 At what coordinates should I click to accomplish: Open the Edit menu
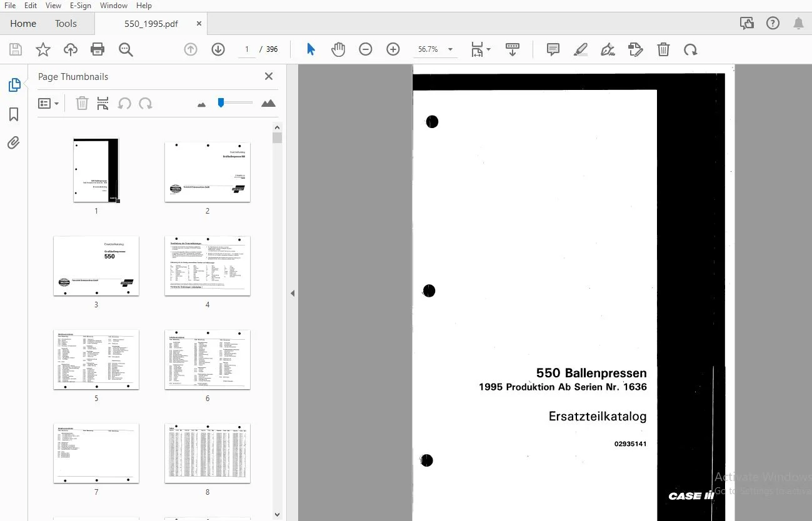(31, 6)
